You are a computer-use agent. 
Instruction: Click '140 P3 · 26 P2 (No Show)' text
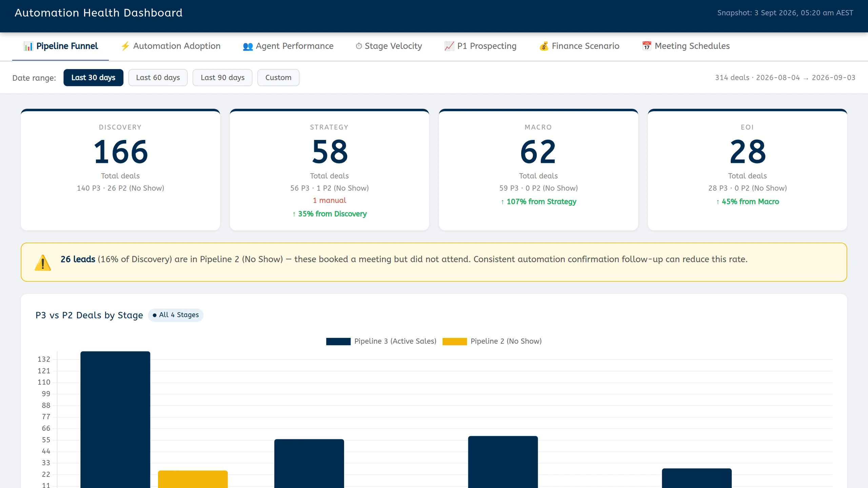120,188
